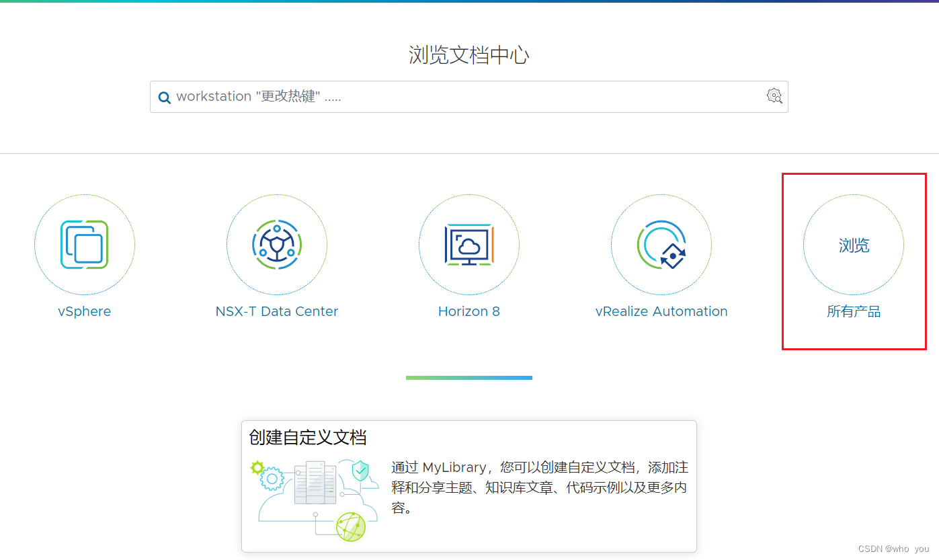Open the vRealize Automation icon

tap(661, 245)
